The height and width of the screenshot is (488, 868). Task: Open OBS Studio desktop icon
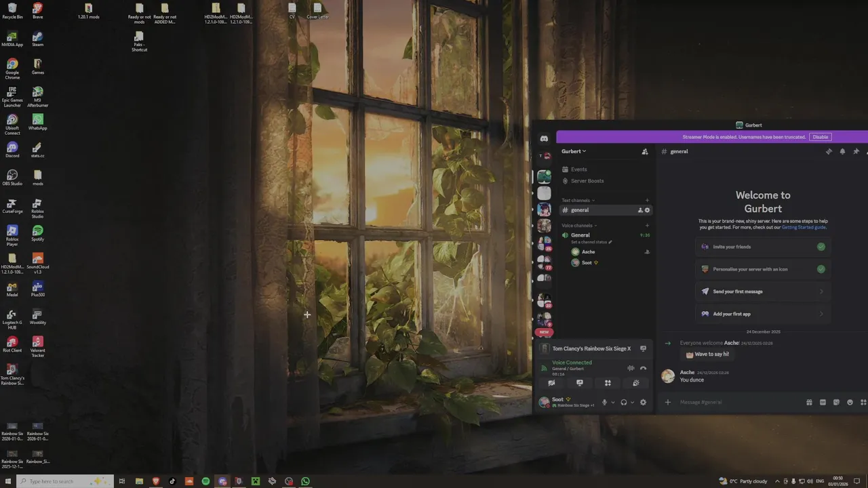[x=12, y=178]
